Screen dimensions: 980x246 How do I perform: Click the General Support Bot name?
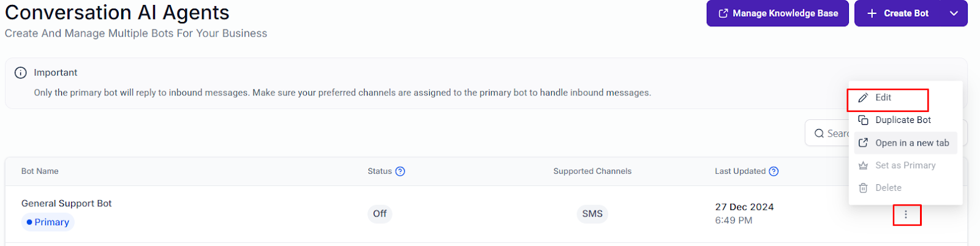pos(67,203)
